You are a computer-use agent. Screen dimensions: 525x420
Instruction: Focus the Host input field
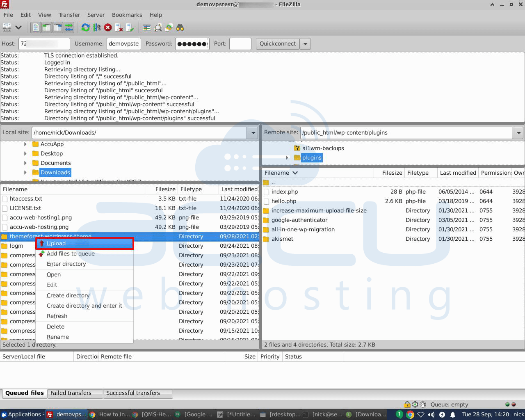click(44, 43)
